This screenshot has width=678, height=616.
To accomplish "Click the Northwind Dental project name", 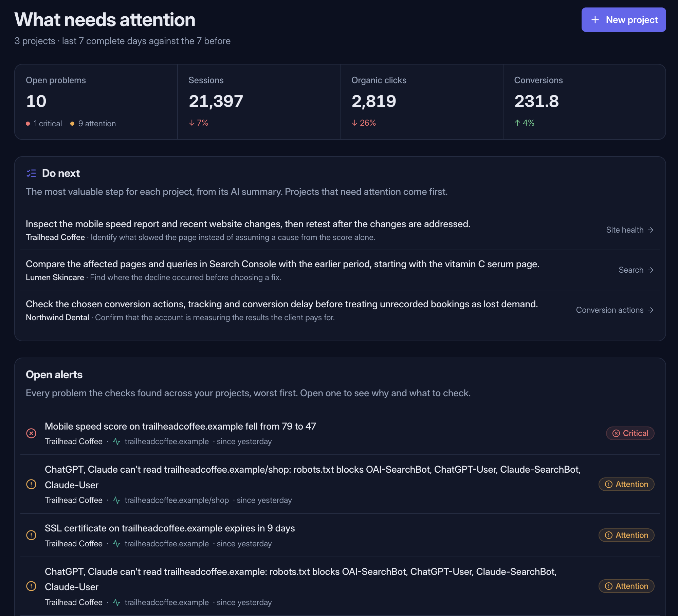I will click(x=57, y=318).
